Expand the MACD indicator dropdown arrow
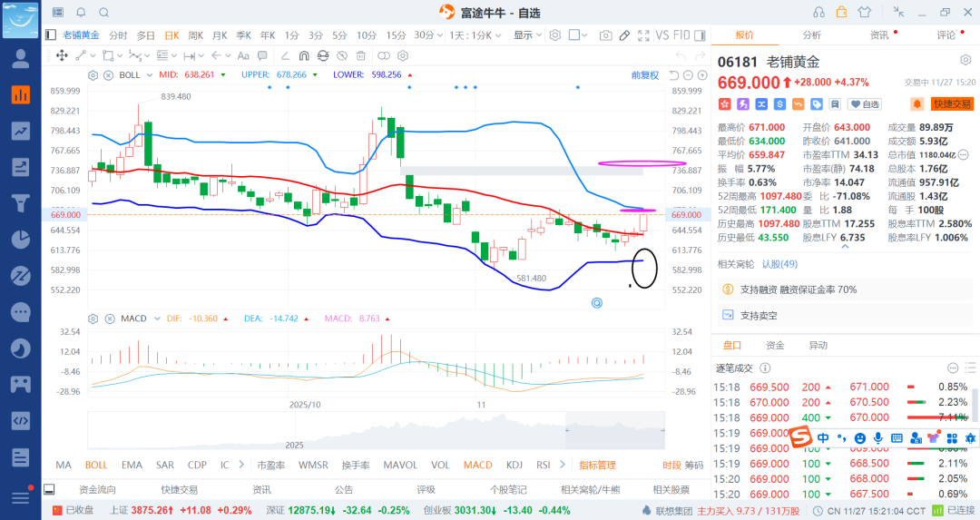Image resolution: width=980 pixels, height=520 pixels. [x=157, y=319]
